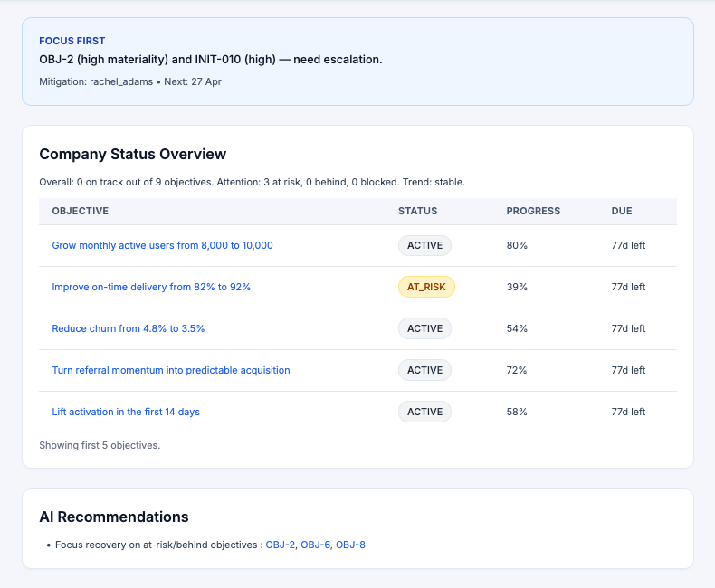Viewport: 715px width, 588px height.
Task: Click the AI Recommendations heading
Action: point(114,517)
